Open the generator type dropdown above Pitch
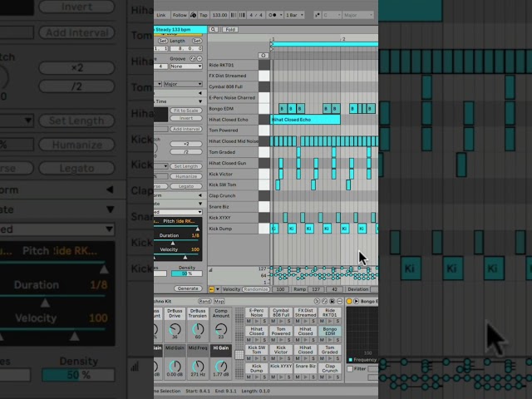This screenshot has height=399, width=532. coord(178,212)
